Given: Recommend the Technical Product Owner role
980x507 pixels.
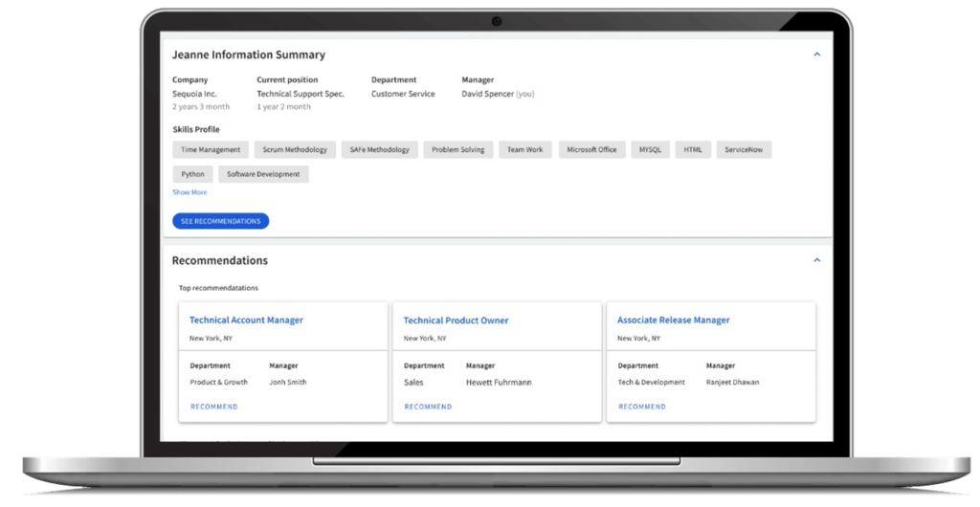Looking at the screenshot, I should [x=428, y=407].
